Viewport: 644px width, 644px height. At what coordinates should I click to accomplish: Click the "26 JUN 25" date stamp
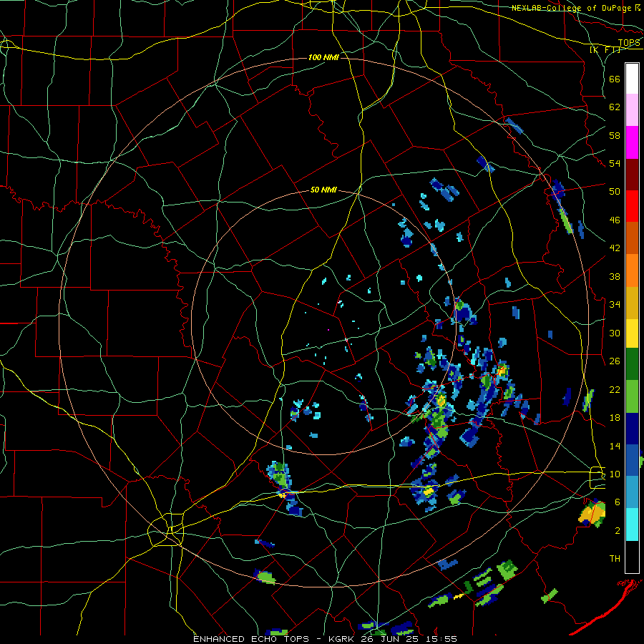392,639
